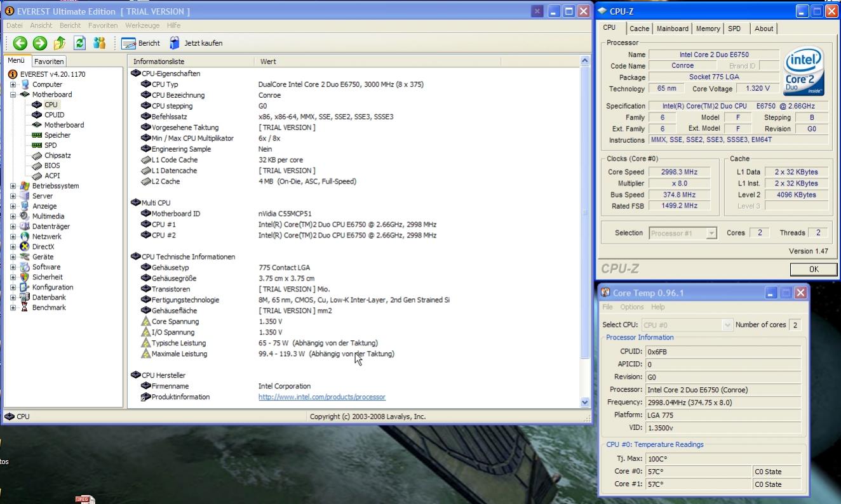Image resolution: width=841 pixels, height=504 pixels.
Task: Click scroll up arrow in EVEREST list
Action: pos(585,61)
